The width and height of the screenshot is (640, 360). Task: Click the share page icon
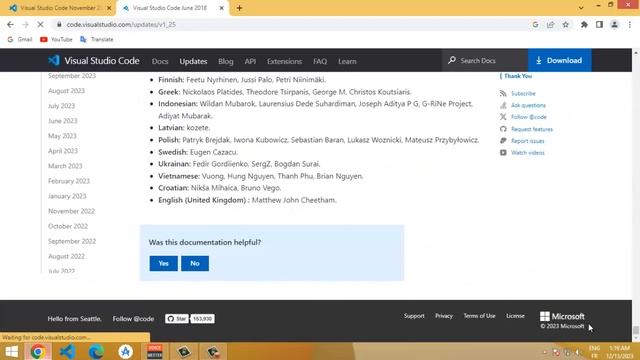tap(550, 24)
